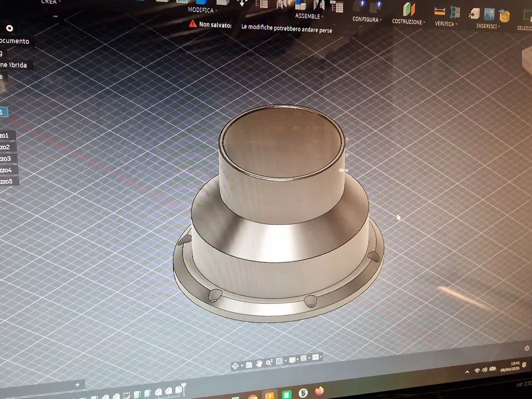Click the green app icon in taskbar

(286, 395)
